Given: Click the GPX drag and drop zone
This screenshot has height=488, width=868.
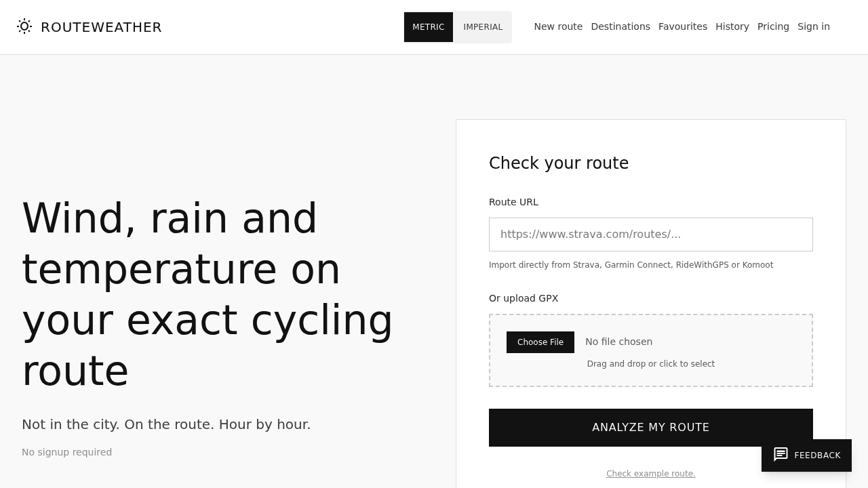Looking at the screenshot, I should pyautogui.click(x=651, y=350).
